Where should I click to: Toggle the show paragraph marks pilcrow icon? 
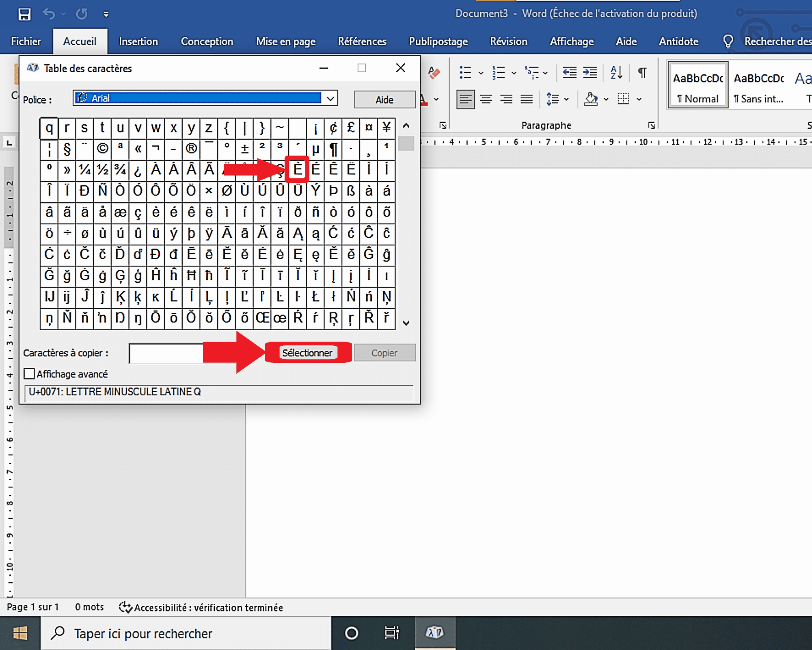(642, 73)
